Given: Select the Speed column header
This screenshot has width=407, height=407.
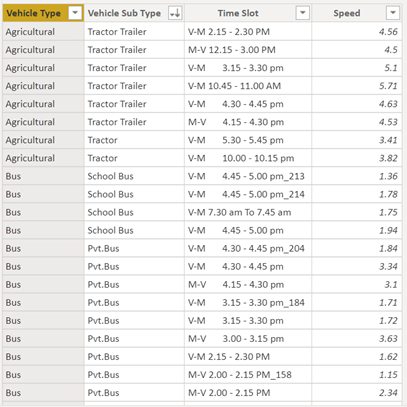Looking at the screenshot, I should (357, 13).
